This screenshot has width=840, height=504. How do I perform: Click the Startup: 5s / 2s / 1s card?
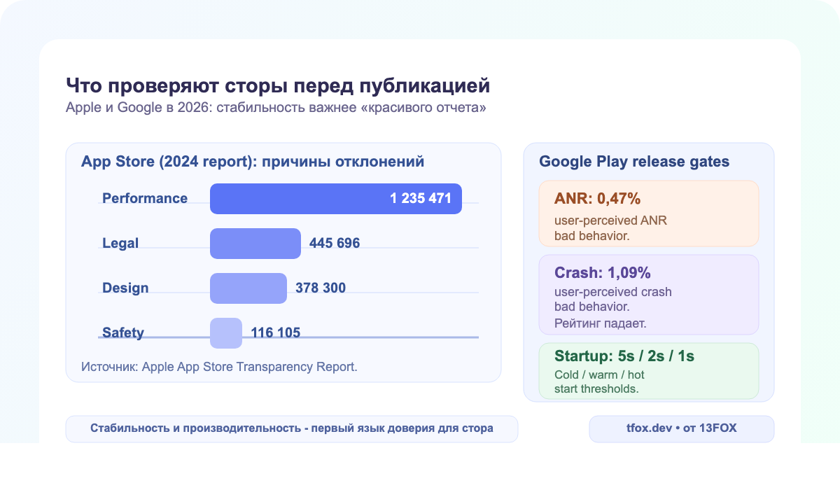click(649, 372)
